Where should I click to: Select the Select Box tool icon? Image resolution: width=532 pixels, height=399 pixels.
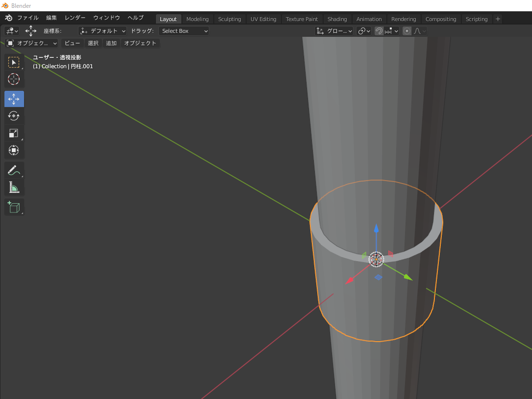coord(14,62)
